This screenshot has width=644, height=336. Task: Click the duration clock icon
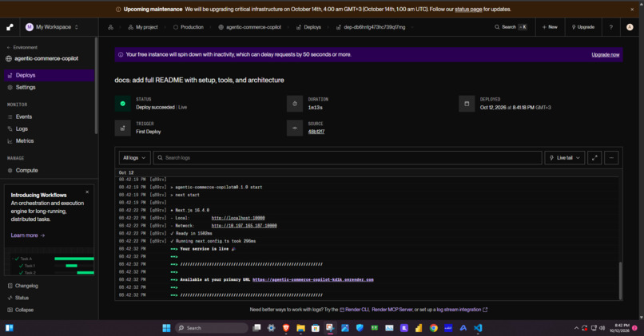tap(295, 104)
